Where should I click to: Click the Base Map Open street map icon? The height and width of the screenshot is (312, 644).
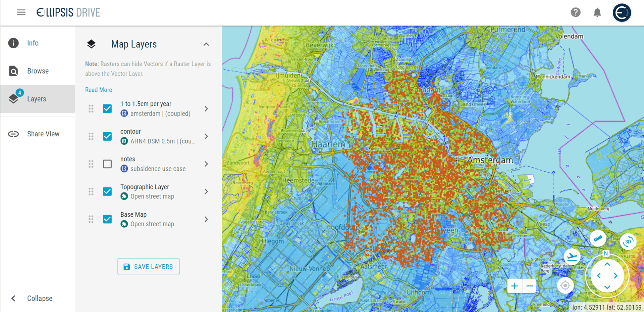point(124,224)
